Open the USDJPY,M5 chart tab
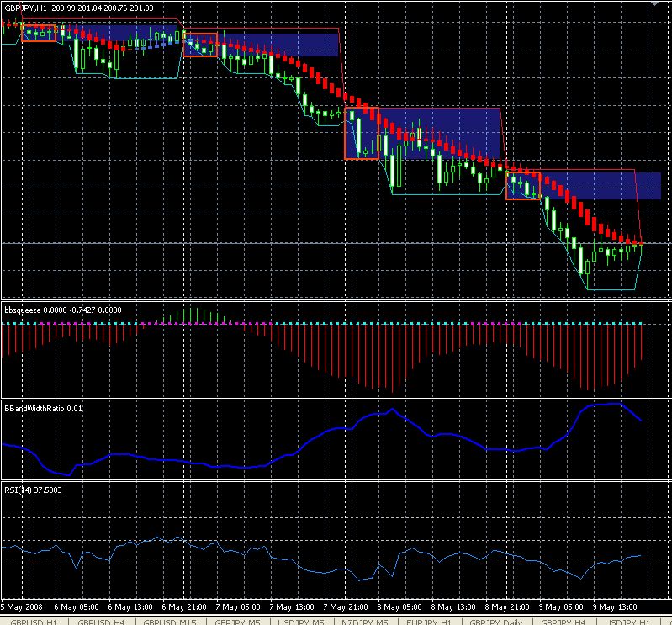 pyautogui.click(x=301, y=622)
